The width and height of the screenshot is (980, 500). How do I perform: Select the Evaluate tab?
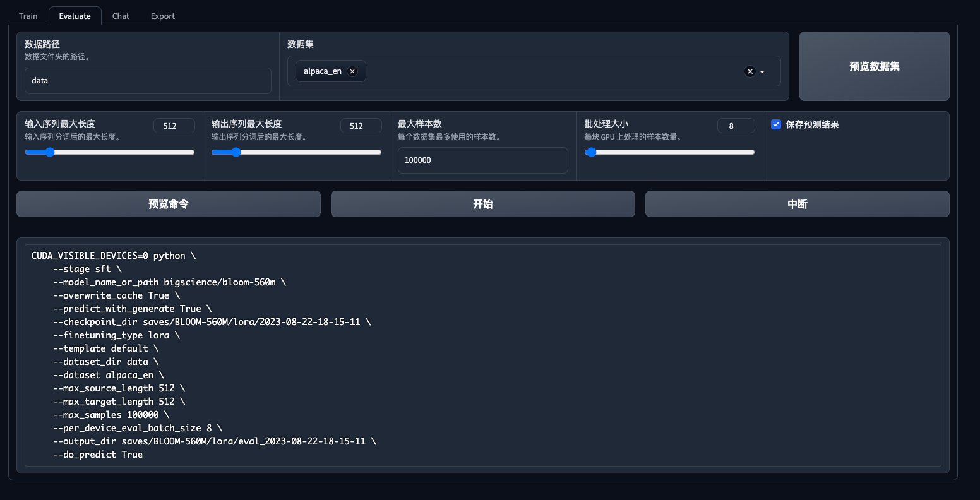[x=75, y=16]
